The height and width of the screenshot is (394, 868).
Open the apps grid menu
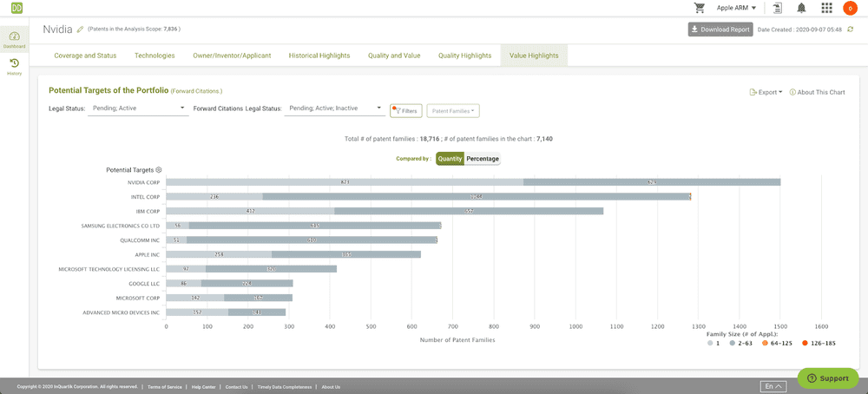coord(826,8)
